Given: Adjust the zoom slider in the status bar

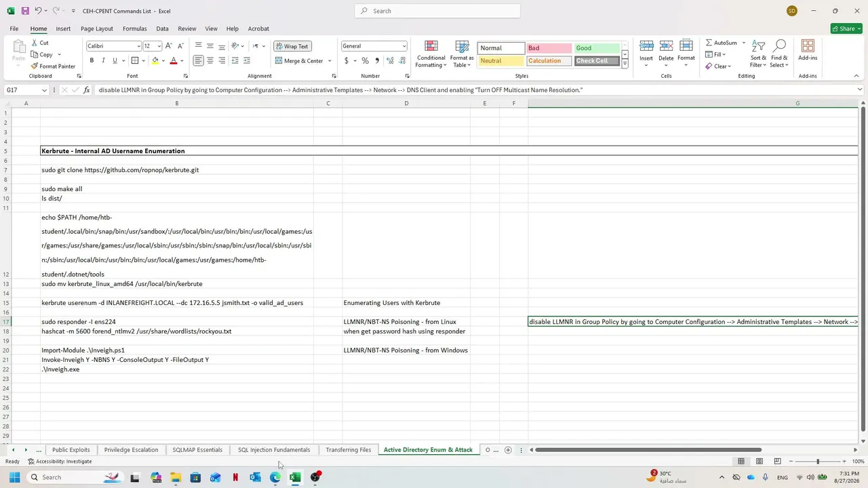Looking at the screenshot, I should tap(817, 462).
